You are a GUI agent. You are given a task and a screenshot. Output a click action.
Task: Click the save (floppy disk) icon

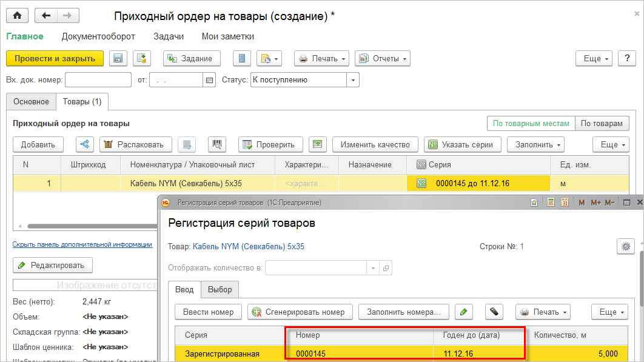[x=118, y=59]
